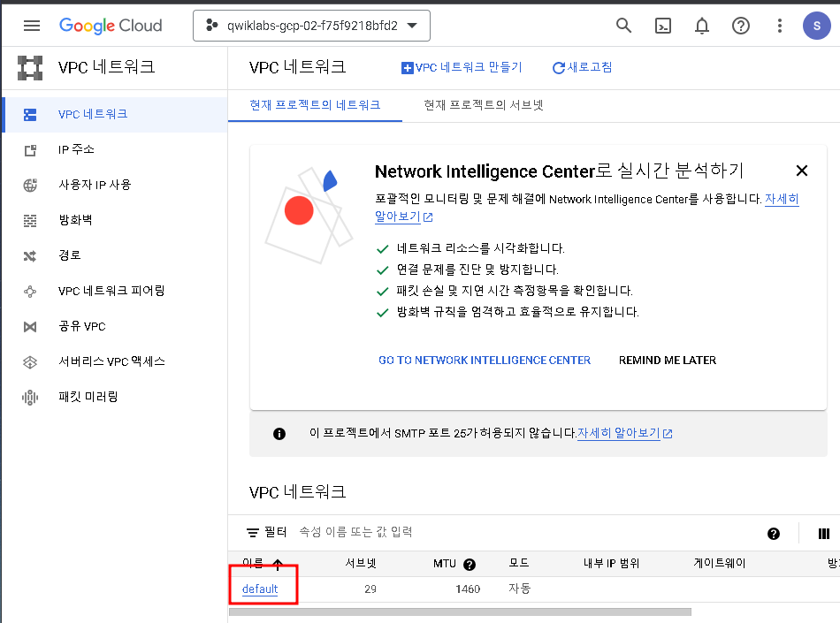Click the 게이트웨이 column header
Screen dimensions: 840x623
(719, 563)
